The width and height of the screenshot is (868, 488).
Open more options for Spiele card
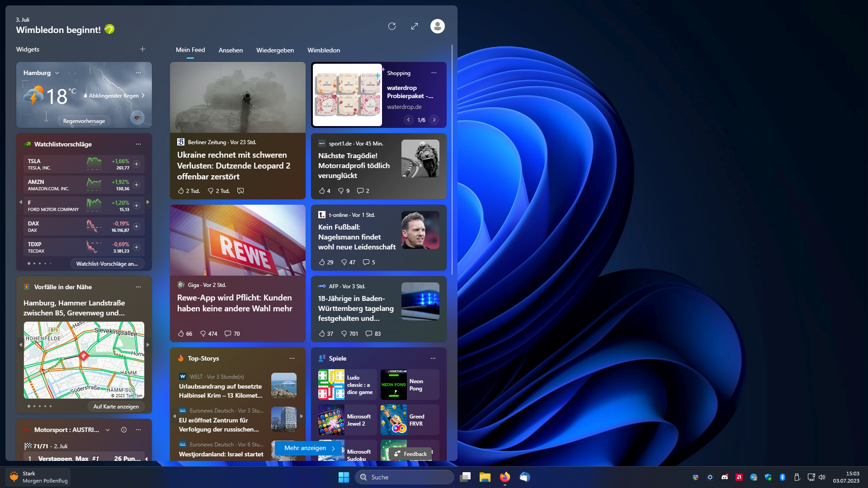click(x=433, y=358)
